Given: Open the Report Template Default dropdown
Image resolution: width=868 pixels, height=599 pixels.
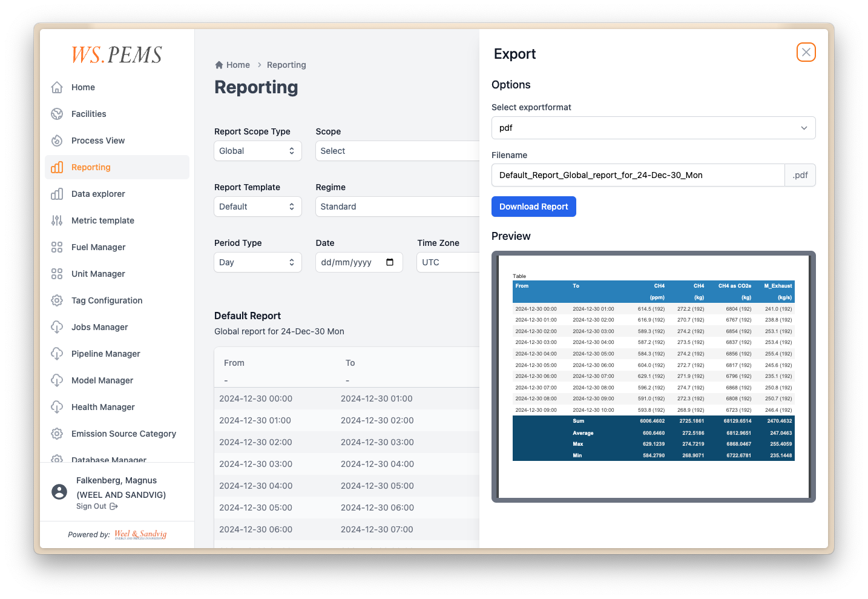Looking at the screenshot, I should point(257,207).
